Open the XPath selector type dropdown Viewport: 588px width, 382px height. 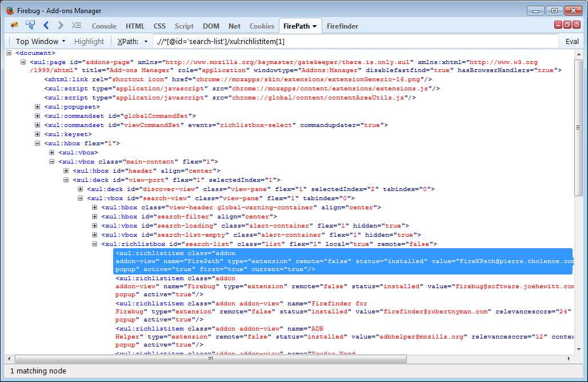tap(133, 41)
